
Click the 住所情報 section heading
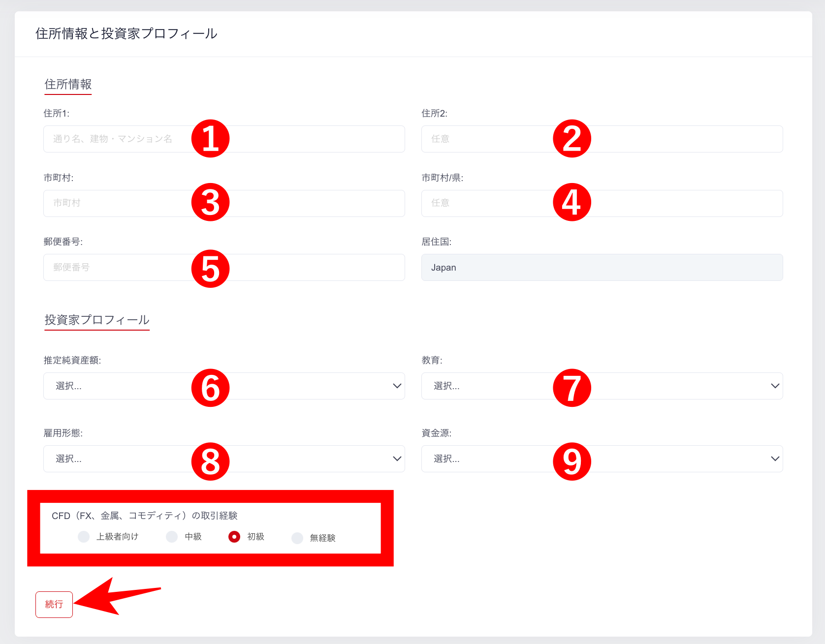(x=67, y=84)
